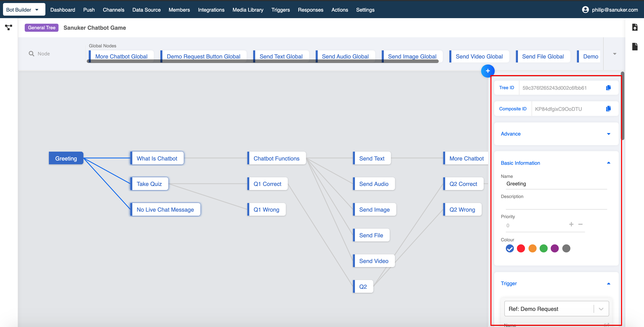Select the Send Audio node
The height and width of the screenshot is (327, 644).
[x=374, y=184]
